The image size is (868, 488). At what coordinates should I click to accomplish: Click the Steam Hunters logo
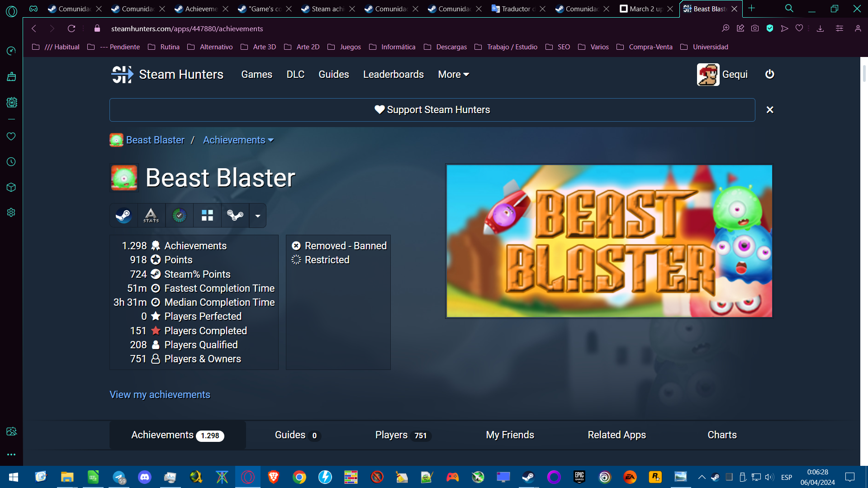coord(167,74)
